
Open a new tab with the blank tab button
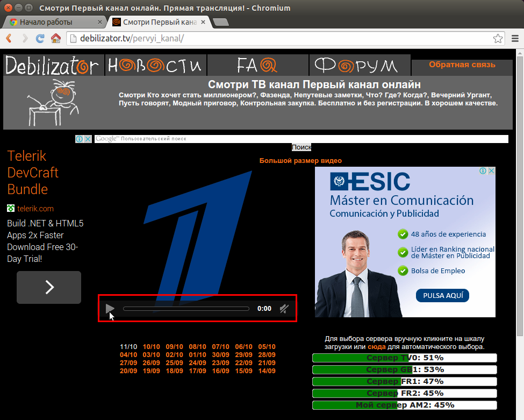(221, 22)
